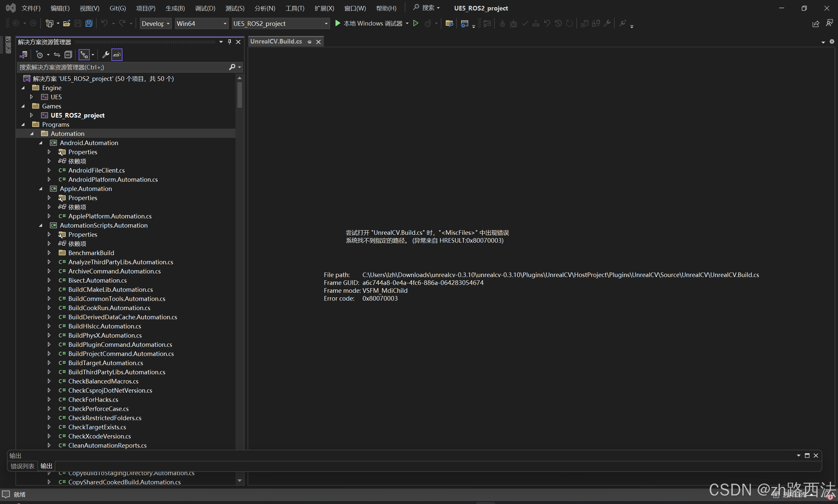Expand the UE5_ROS2_project node
The width and height of the screenshot is (838, 504).
31,116
